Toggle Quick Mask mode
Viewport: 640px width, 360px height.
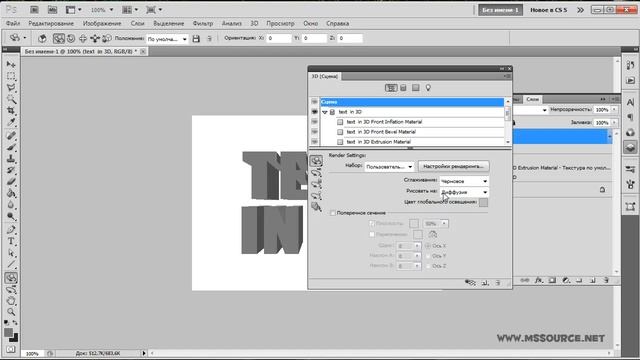(x=11, y=350)
